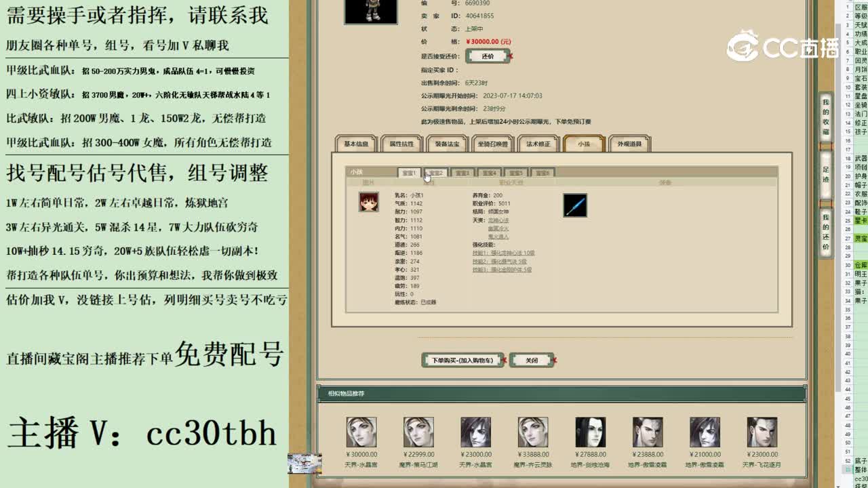Viewport: 868px width, 488px height.
Task: Switch to the 属性抗性 tab
Action: [x=401, y=143]
